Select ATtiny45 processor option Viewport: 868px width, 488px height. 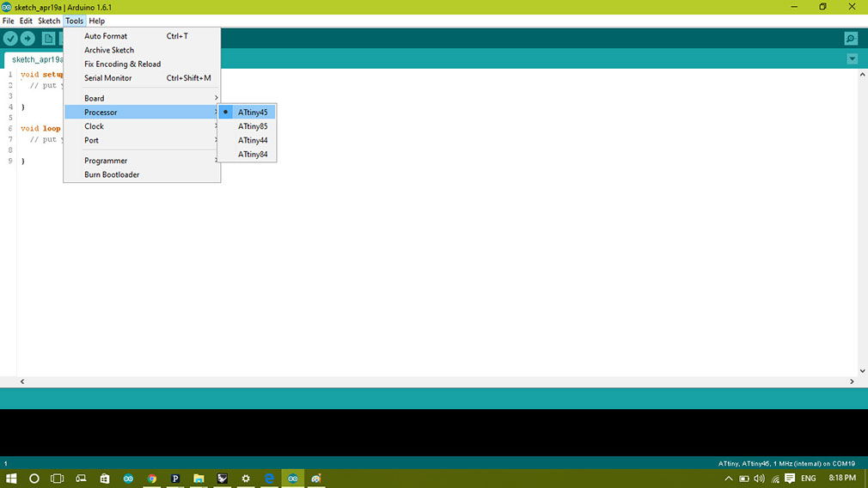(247, 113)
